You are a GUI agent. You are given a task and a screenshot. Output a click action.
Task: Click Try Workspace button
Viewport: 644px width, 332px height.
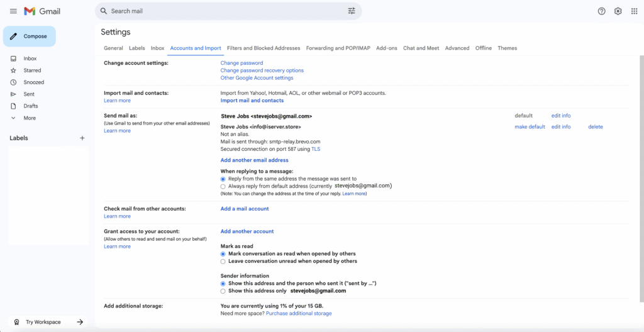(x=48, y=322)
